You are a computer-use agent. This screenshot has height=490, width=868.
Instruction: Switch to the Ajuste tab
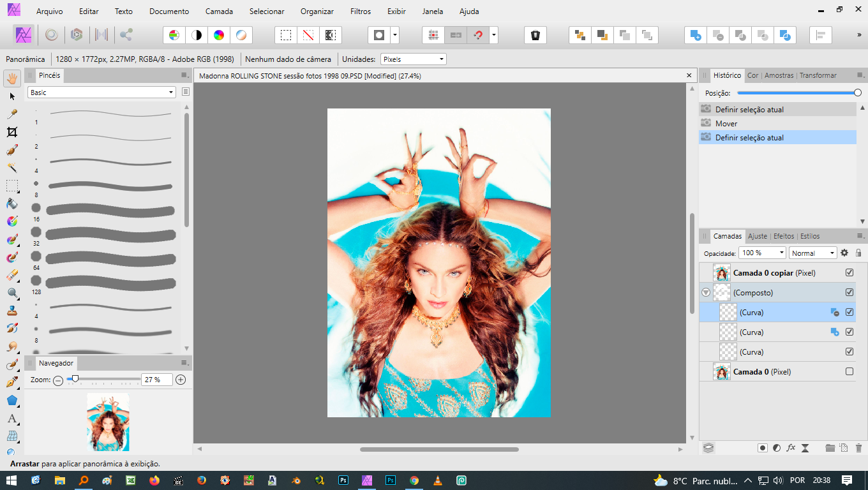(x=758, y=236)
